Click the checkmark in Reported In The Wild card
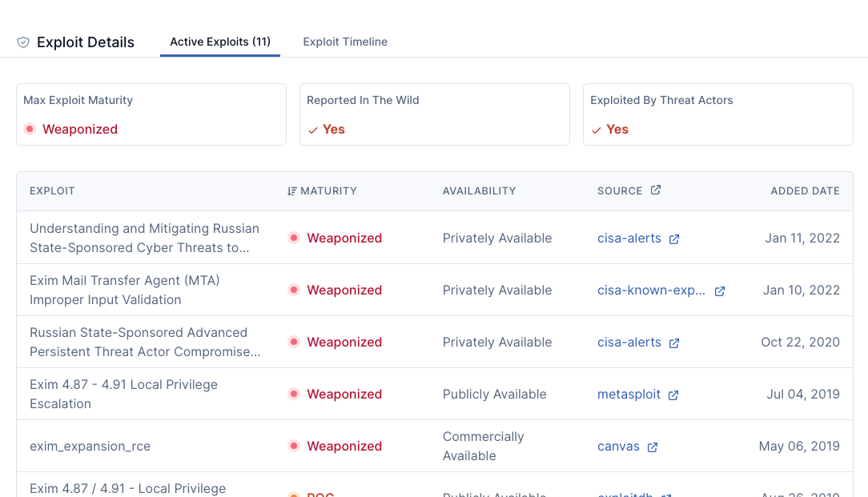Image resolution: width=868 pixels, height=497 pixels. pos(313,130)
